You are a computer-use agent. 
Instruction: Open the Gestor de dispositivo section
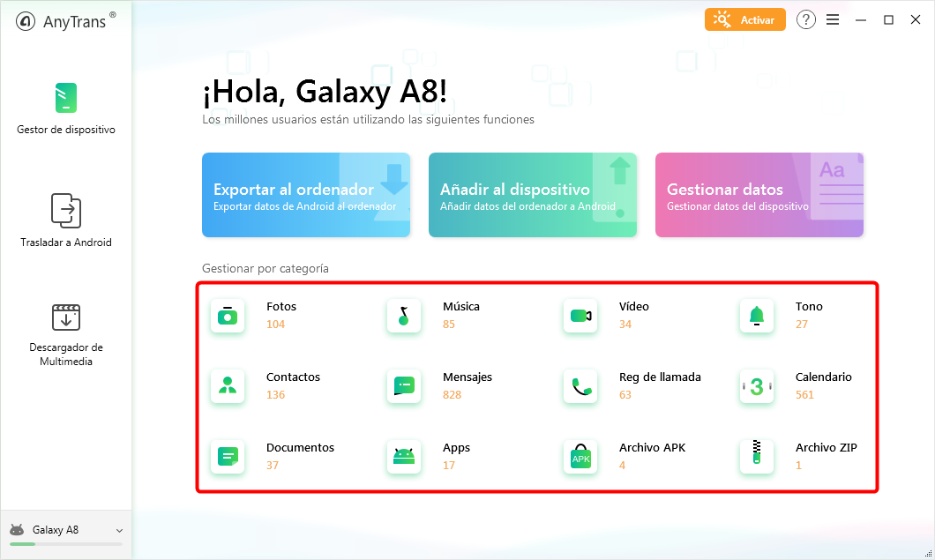point(65,108)
